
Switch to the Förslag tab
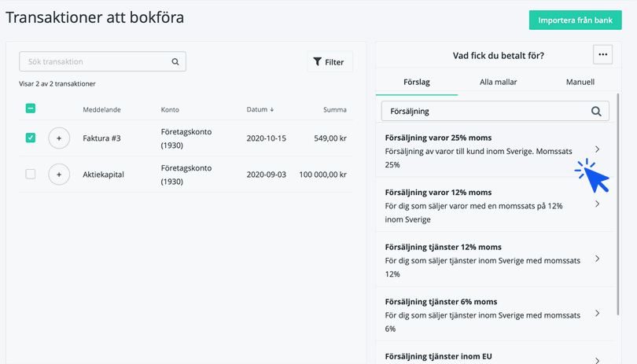pos(416,82)
